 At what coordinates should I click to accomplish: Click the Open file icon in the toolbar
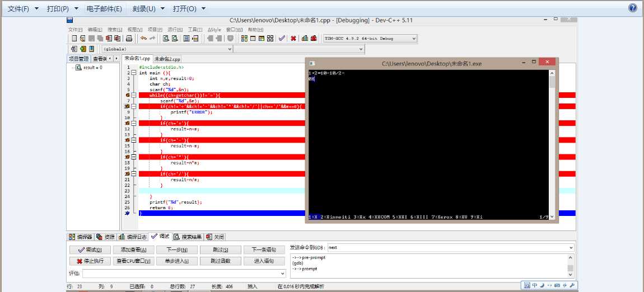click(82, 38)
